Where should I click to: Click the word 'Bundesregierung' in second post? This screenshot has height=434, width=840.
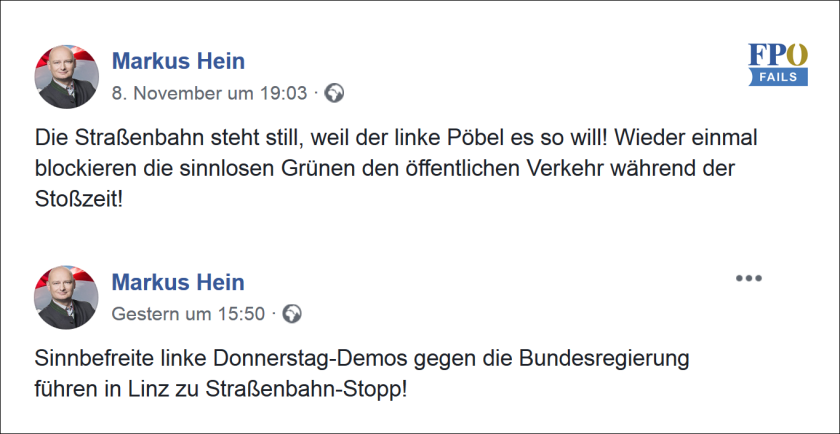[603, 358]
